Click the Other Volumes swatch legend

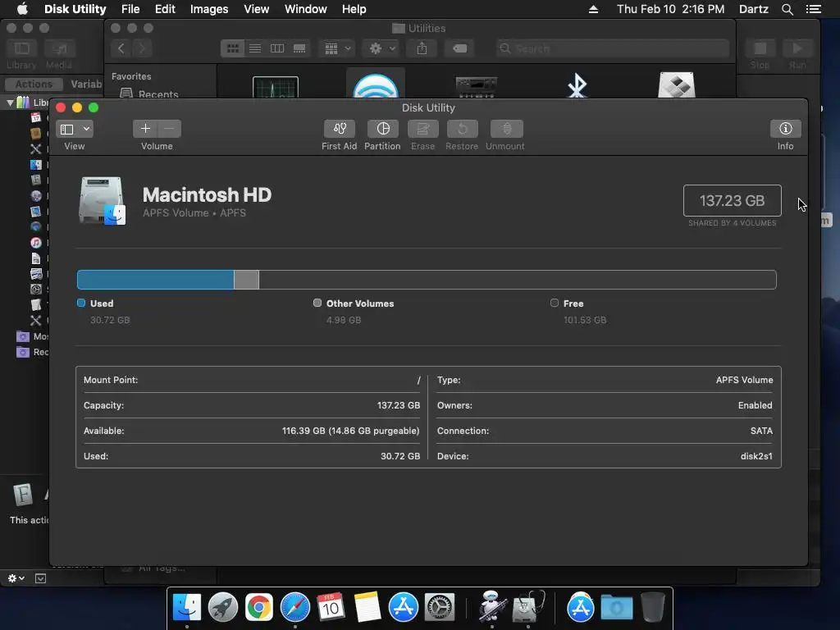coord(317,303)
